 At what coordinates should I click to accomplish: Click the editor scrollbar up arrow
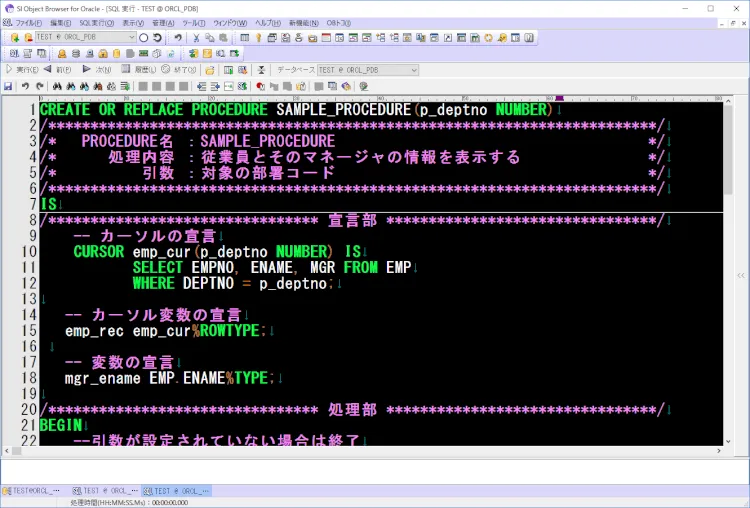[728, 101]
